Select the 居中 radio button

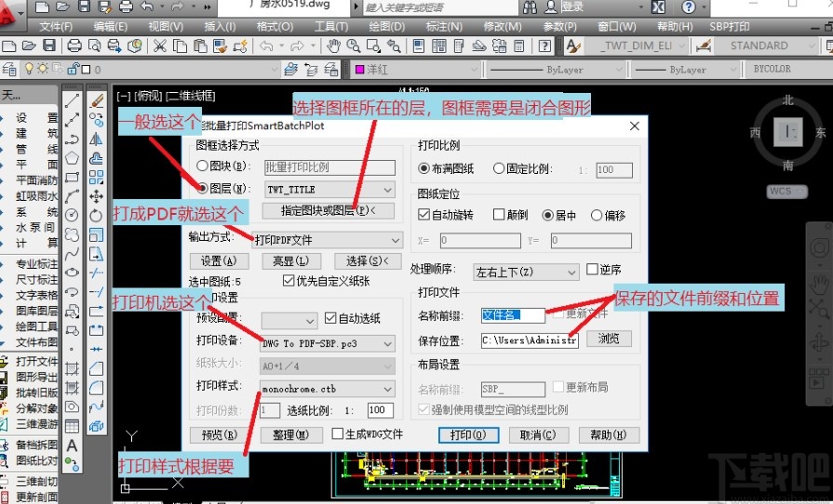coord(547,215)
